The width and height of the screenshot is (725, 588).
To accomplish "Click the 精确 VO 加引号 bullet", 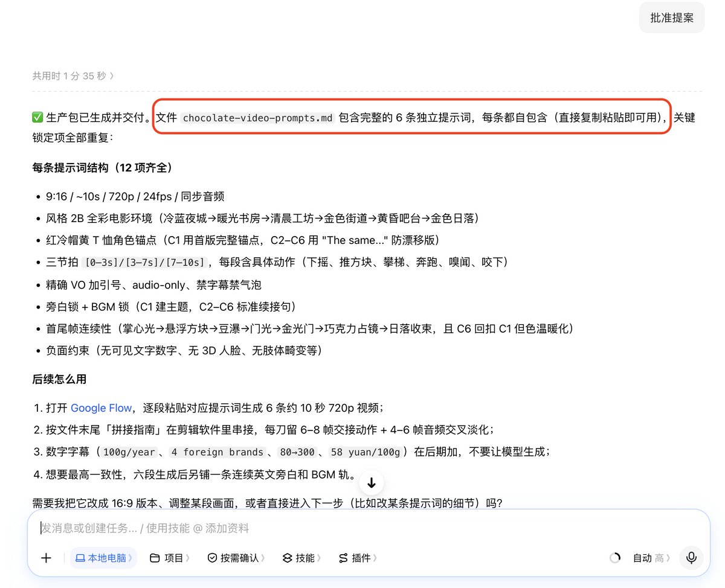I will tap(153, 284).
